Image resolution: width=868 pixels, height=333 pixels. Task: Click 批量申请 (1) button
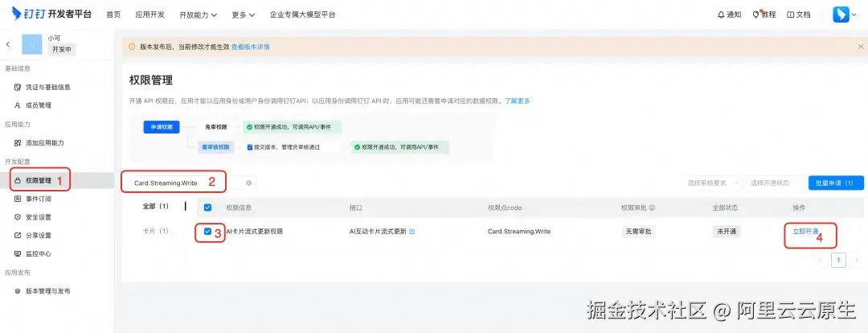(836, 183)
